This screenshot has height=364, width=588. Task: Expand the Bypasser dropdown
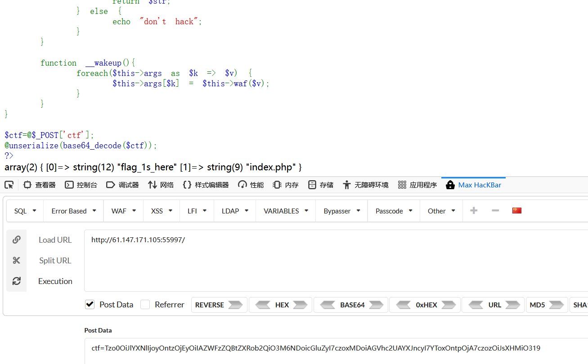342,211
